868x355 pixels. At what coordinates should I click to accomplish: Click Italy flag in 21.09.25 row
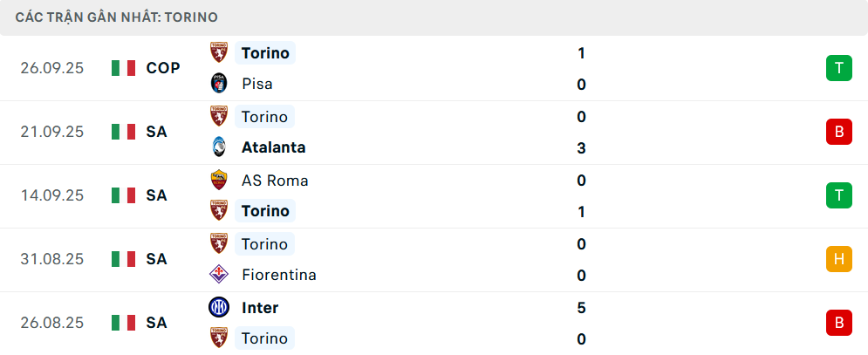pos(124,132)
